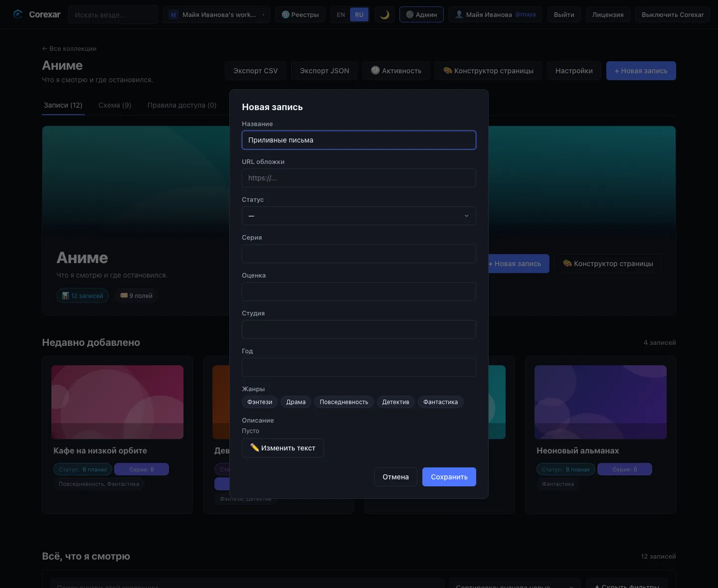718x588 pixels.
Task: Toggle dark mode with the moon icon
Action: [x=384, y=14]
